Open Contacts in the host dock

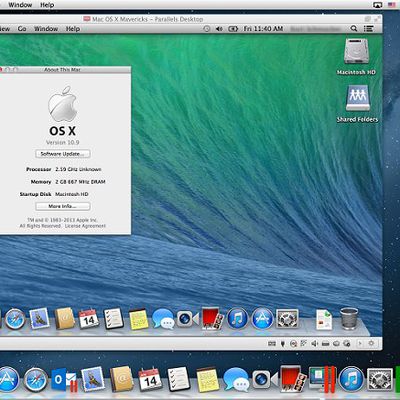point(121,379)
